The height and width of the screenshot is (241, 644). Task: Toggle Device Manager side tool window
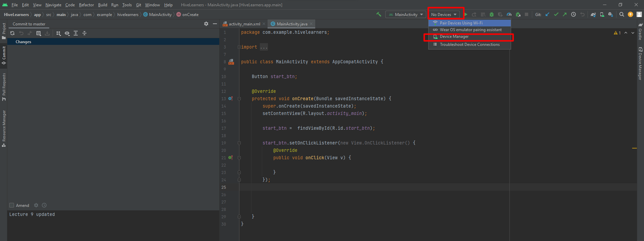point(640,63)
